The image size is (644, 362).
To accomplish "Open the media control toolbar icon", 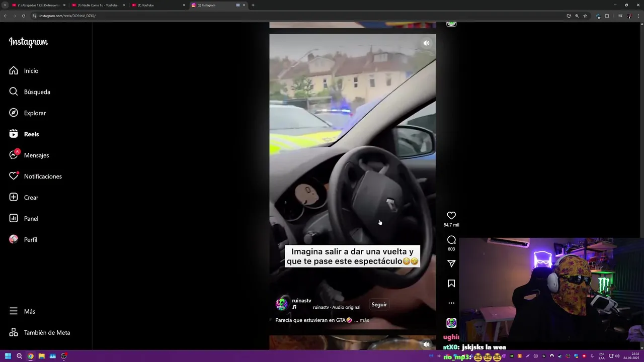I will click(x=620, y=16).
